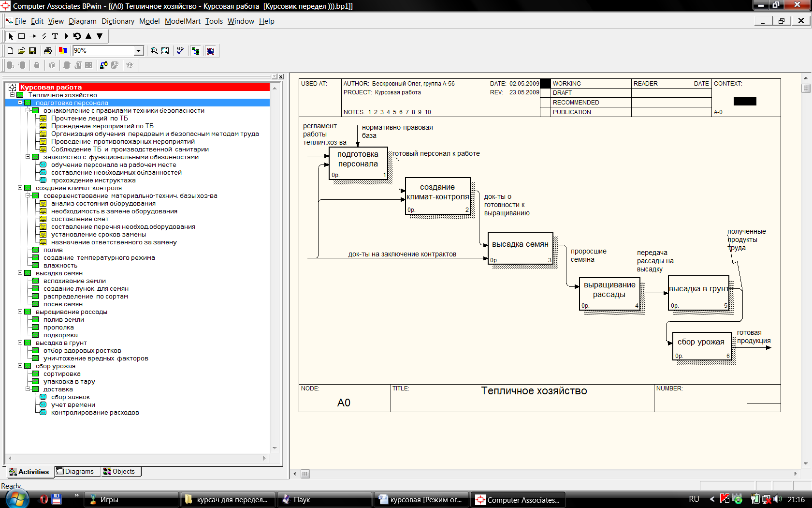Select the Activity Box tool

click(x=22, y=36)
